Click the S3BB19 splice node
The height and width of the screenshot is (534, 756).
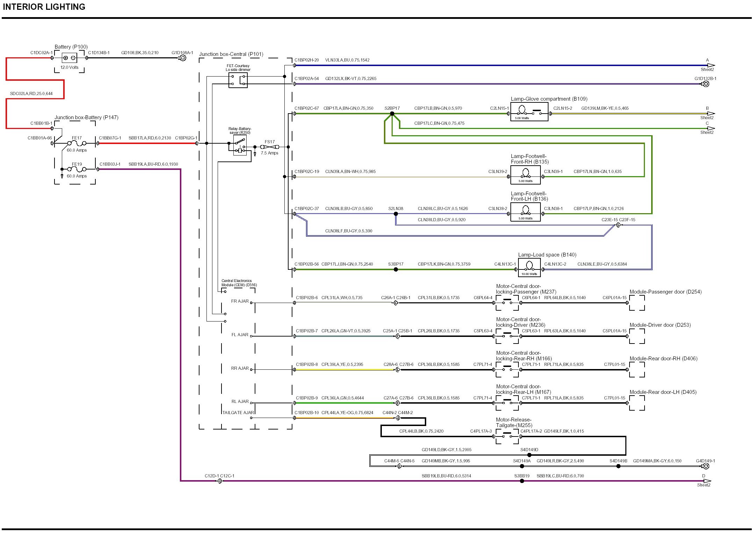tap(522, 481)
